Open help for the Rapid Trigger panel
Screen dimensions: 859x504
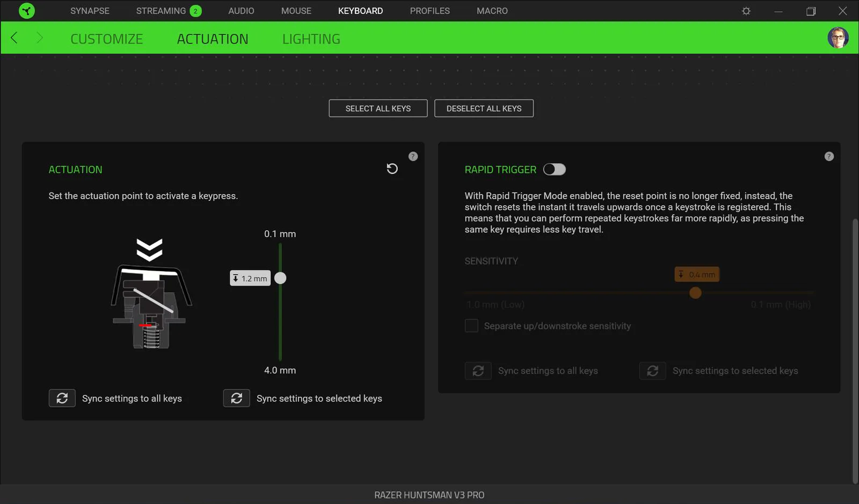829,156
